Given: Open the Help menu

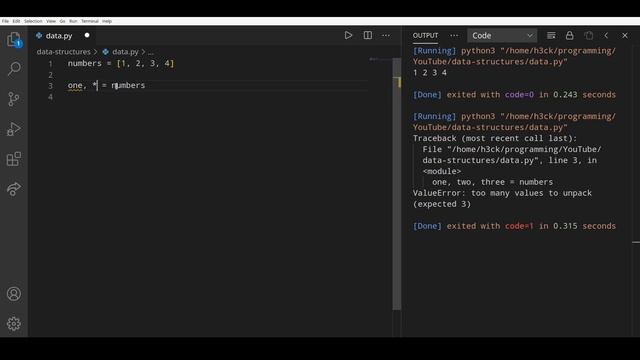Looking at the screenshot, I should (x=107, y=21).
